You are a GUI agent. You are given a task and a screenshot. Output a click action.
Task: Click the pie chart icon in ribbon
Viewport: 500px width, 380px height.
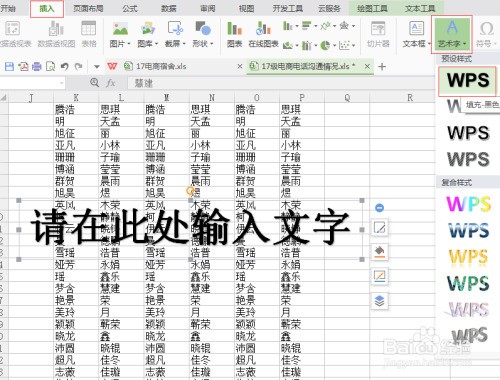click(325, 45)
